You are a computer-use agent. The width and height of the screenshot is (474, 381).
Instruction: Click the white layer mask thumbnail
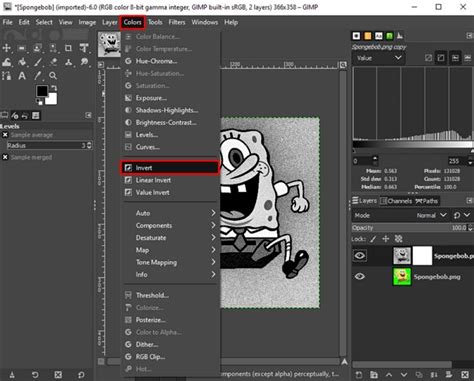[422, 256]
